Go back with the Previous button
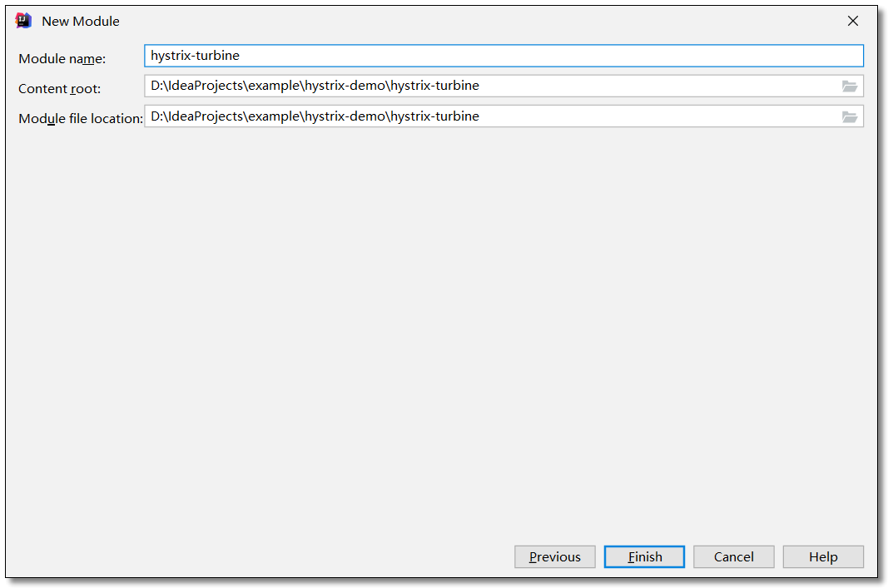Image resolution: width=888 pixels, height=588 pixels. [554, 557]
